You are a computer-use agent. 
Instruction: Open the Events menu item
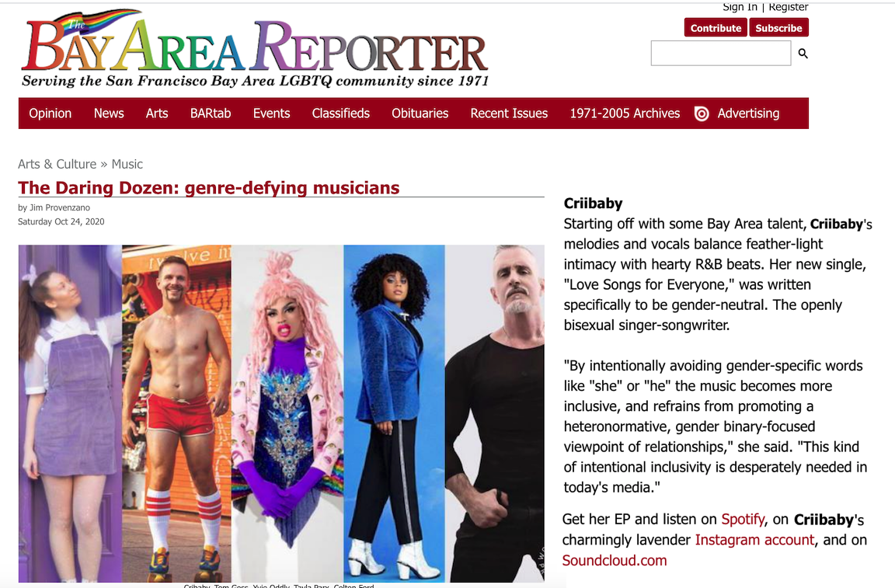point(272,113)
